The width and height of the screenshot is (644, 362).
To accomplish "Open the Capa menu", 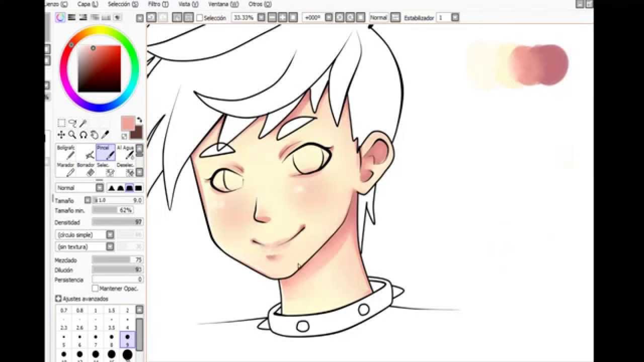I will 88,4.
